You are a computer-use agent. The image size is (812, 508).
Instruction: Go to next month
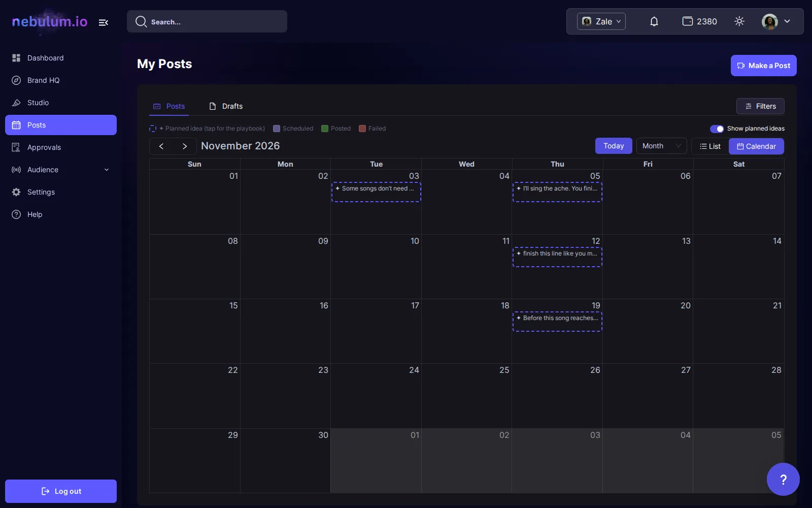pyautogui.click(x=185, y=146)
